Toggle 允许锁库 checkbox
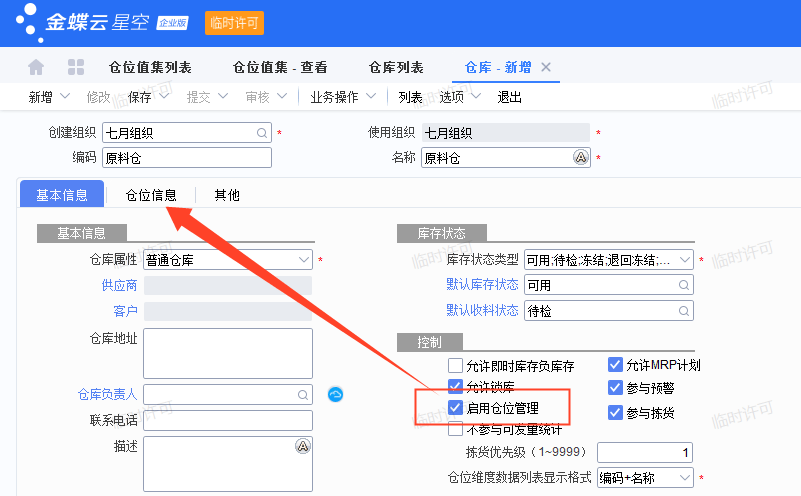The height and width of the screenshot is (496, 801). (x=455, y=386)
